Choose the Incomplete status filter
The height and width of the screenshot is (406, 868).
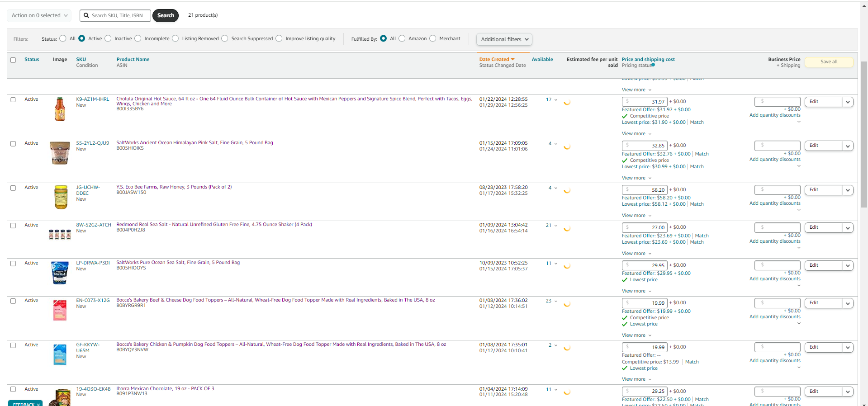(x=138, y=38)
